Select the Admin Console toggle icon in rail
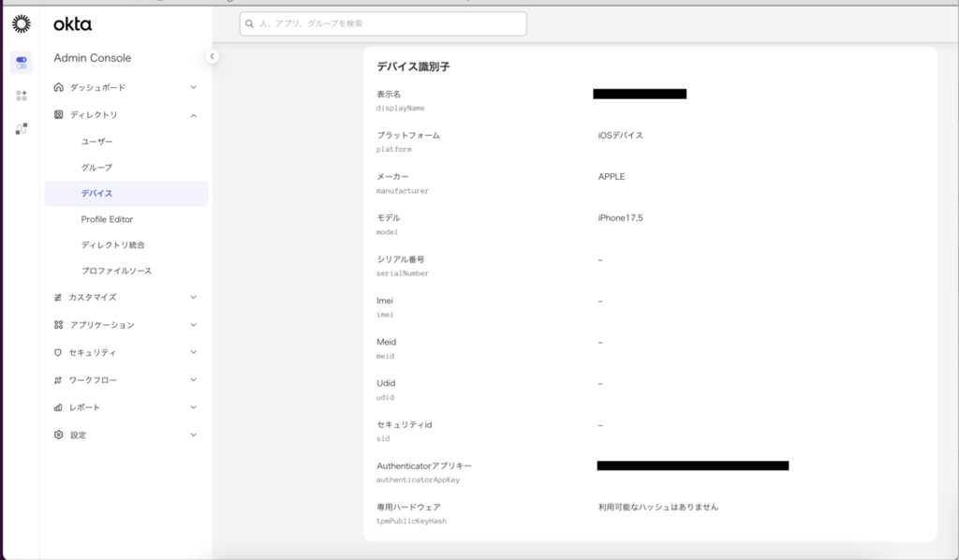 pyautogui.click(x=22, y=63)
